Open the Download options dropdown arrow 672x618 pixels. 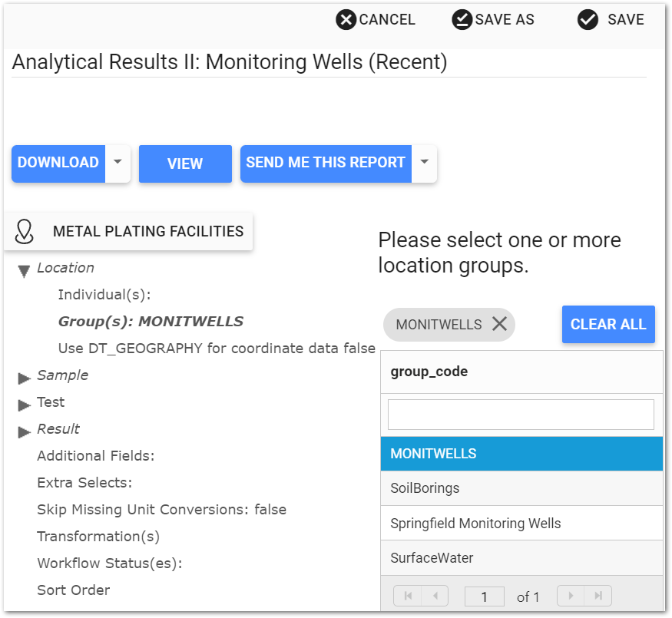pyautogui.click(x=117, y=163)
